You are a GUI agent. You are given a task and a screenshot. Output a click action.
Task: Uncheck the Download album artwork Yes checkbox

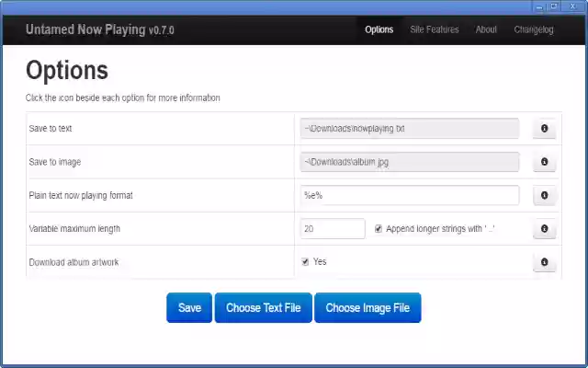pos(305,261)
